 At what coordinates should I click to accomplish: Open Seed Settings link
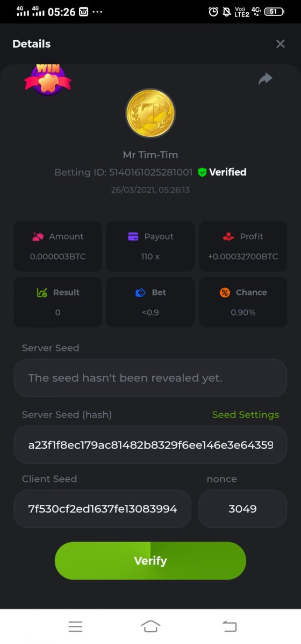pos(246,415)
